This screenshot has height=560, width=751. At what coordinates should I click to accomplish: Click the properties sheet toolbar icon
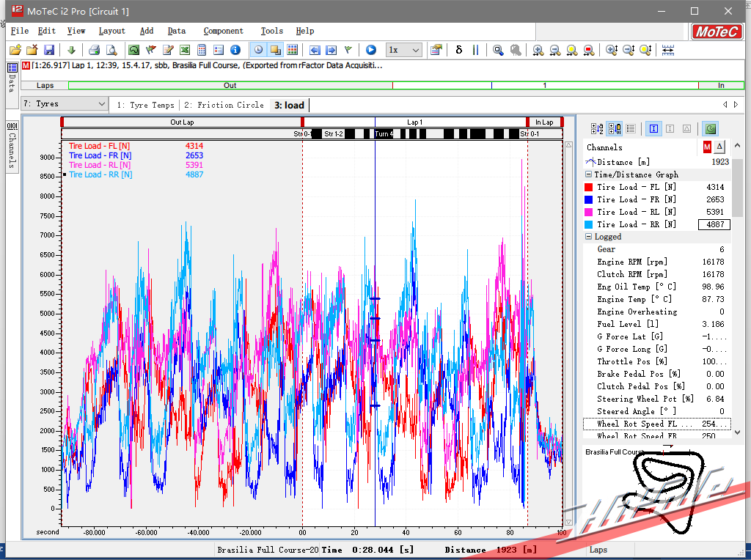point(436,50)
